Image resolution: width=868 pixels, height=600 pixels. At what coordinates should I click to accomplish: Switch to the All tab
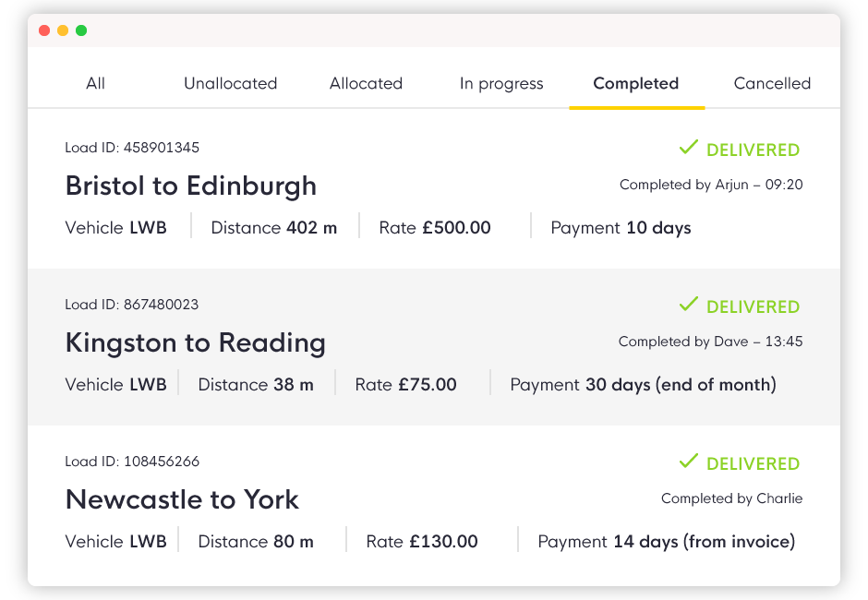95,84
